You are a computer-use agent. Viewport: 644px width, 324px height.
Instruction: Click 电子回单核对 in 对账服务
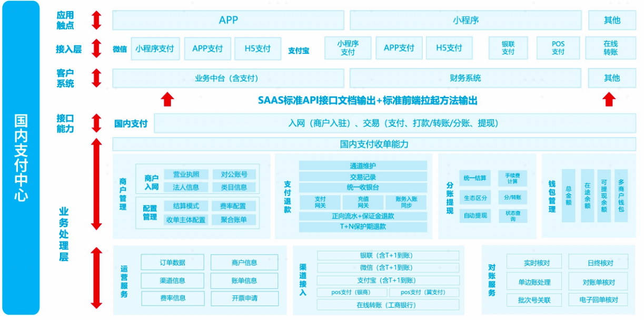click(x=598, y=300)
